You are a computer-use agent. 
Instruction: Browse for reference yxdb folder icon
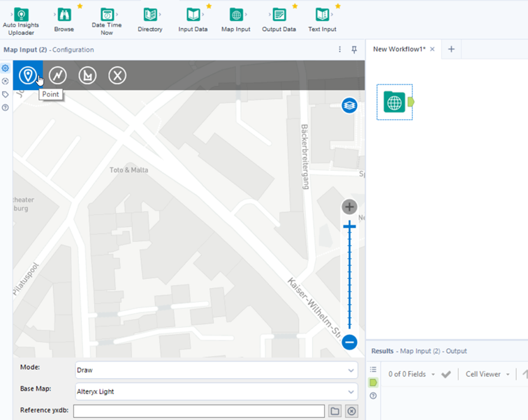pyautogui.click(x=335, y=411)
